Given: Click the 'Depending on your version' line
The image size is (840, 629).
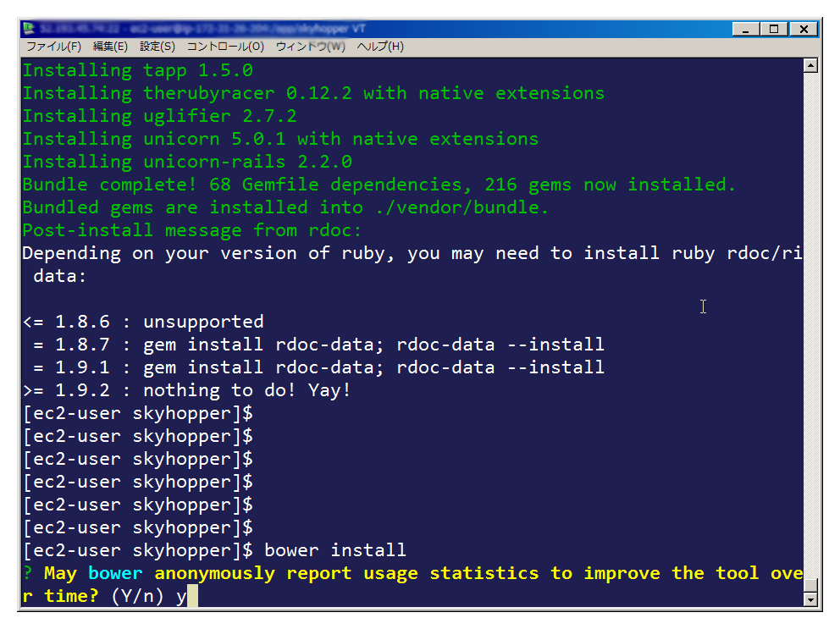Looking at the screenshot, I should [412, 253].
